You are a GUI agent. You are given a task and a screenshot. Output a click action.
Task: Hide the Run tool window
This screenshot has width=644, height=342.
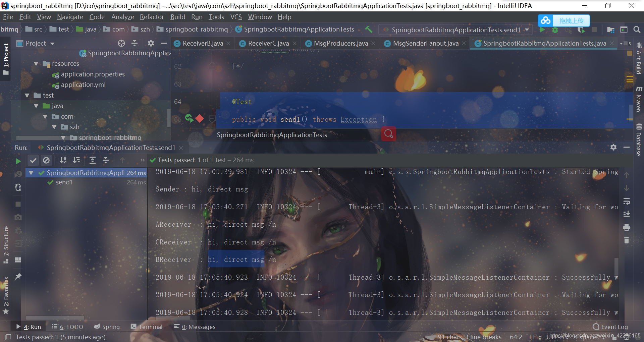pyautogui.click(x=626, y=147)
